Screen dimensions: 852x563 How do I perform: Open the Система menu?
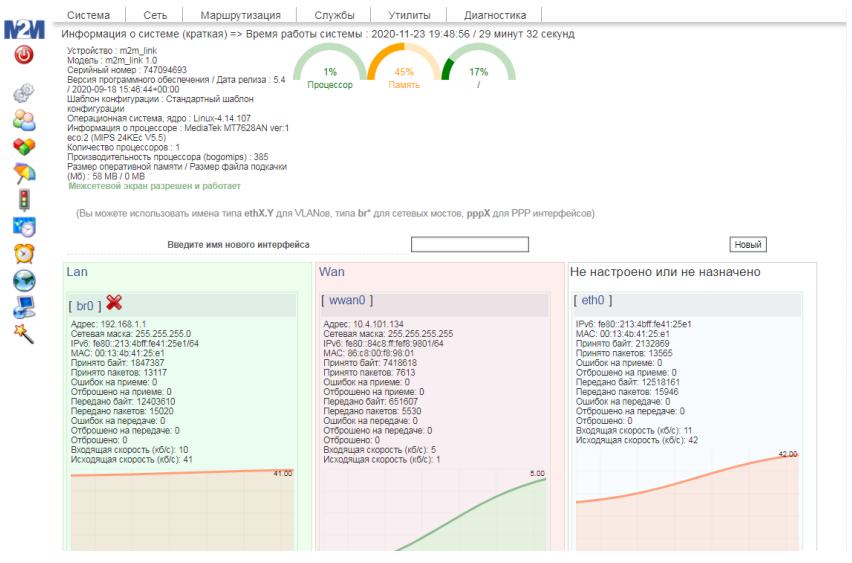(x=89, y=15)
